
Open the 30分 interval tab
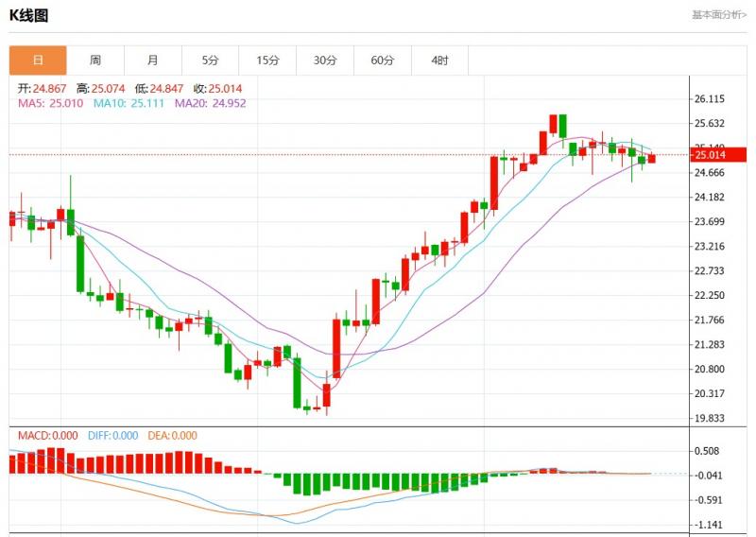325,61
